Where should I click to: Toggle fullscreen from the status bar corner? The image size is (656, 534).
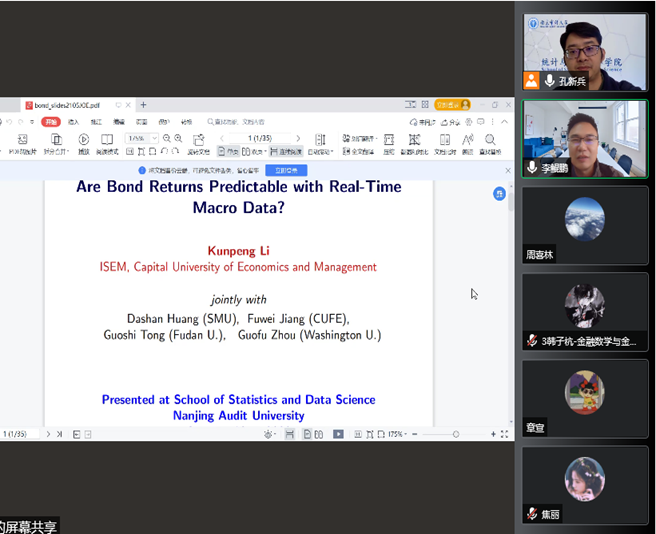click(x=504, y=434)
